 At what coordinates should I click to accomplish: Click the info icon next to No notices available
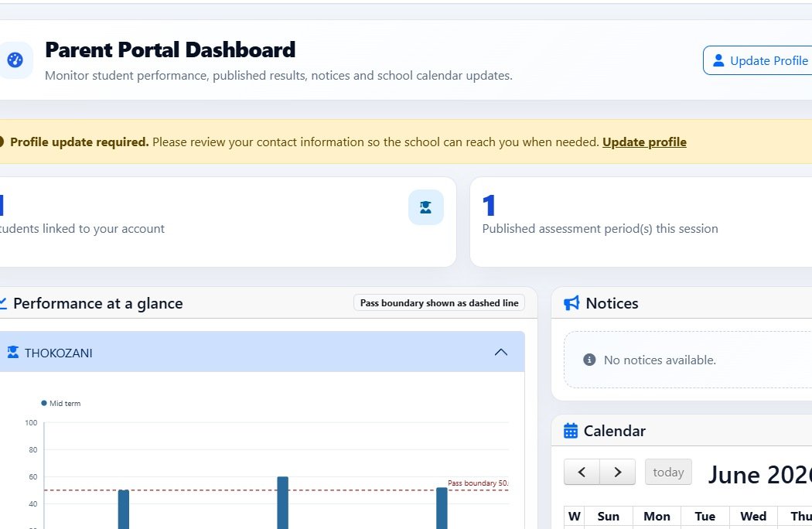[x=589, y=360]
